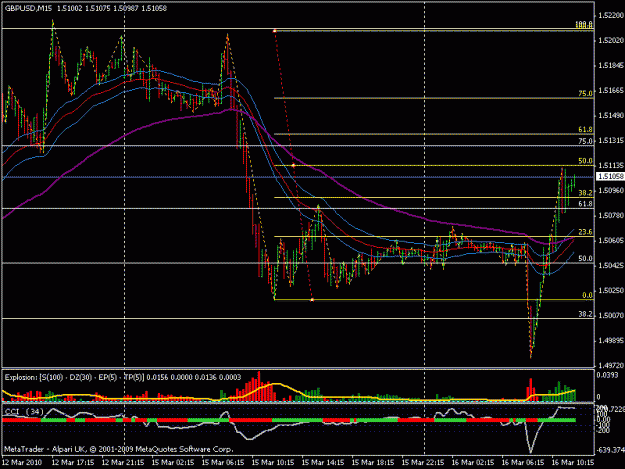Select the 1.52020 price axis label
This screenshot has width=625, height=469.
[610, 41]
